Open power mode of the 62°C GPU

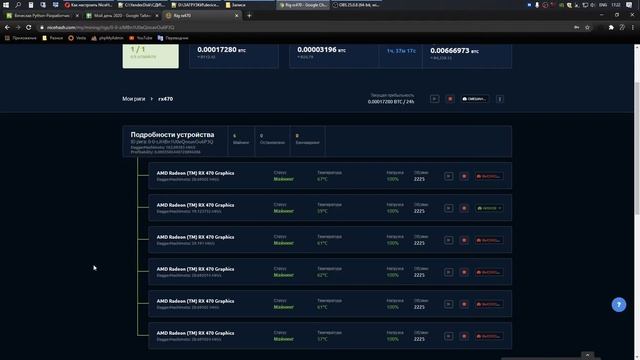(489, 272)
